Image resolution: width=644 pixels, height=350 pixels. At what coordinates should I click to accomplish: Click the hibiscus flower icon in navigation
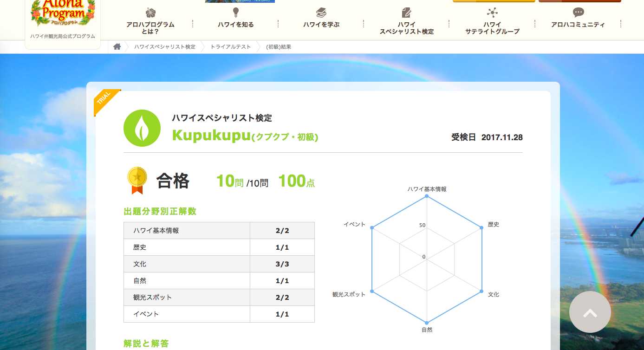(150, 13)
